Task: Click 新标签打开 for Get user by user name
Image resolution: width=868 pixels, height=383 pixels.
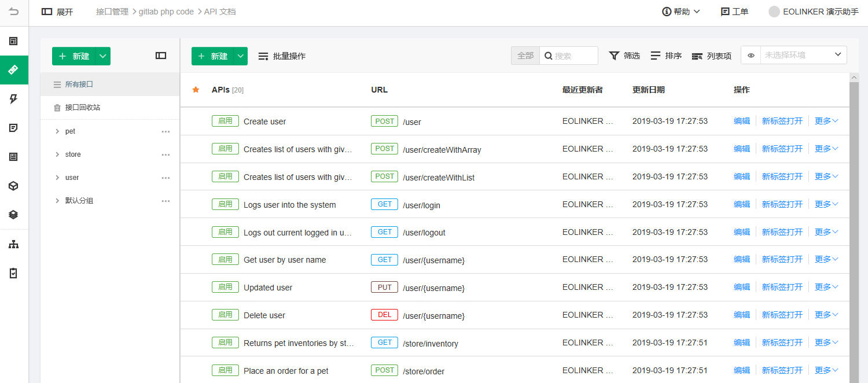Action: click(782, 259)
